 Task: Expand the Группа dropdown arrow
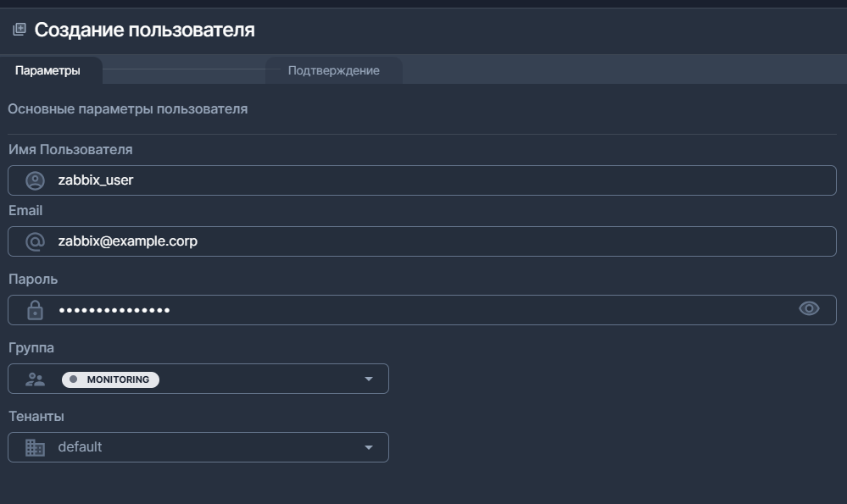(368, 379)
